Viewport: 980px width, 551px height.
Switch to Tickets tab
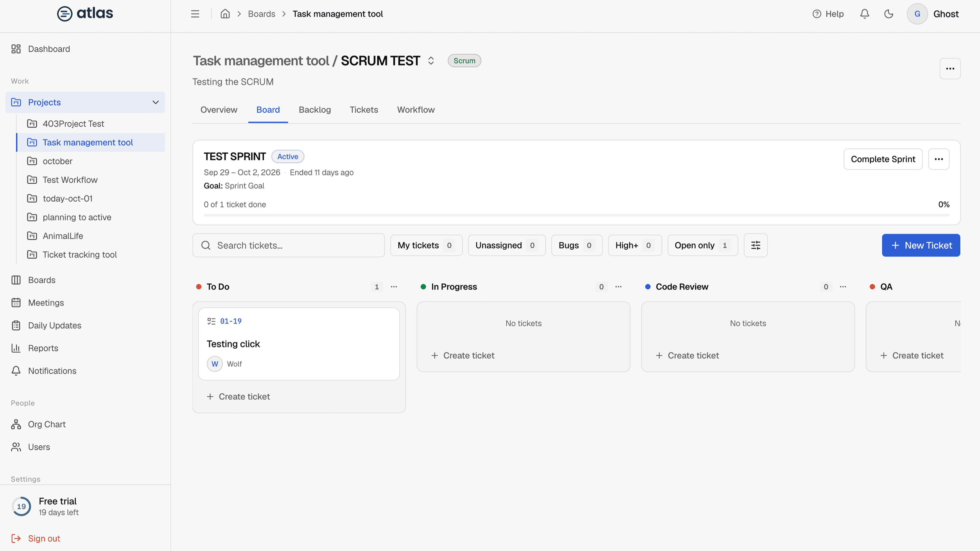coord(364,110)
